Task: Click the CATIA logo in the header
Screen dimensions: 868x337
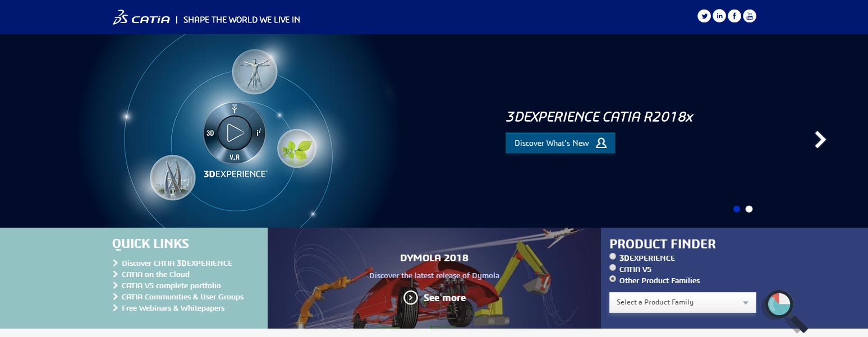Action: click(141, 18)
